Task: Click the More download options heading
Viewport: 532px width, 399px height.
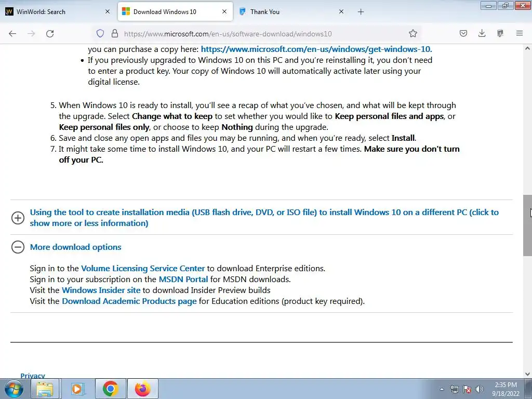Action: point(76,247)
